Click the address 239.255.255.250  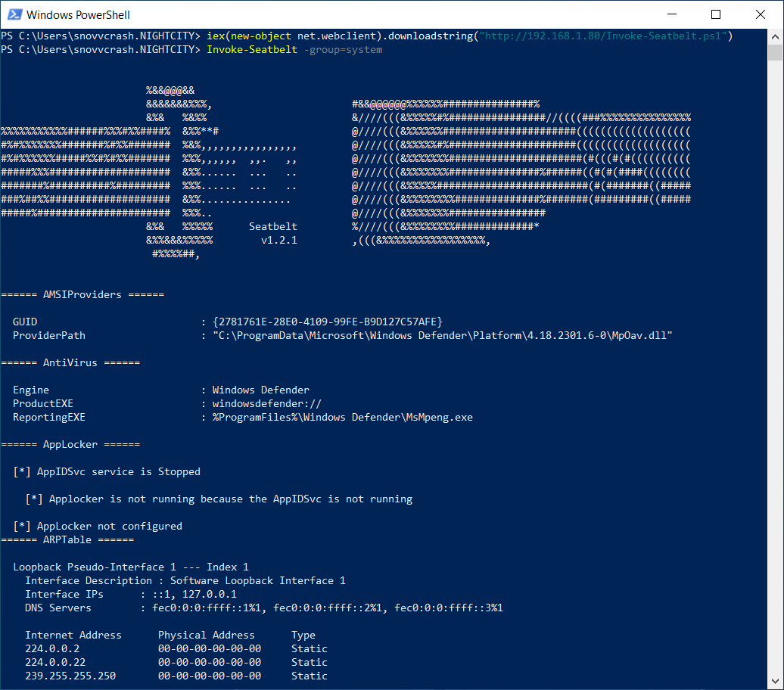coord(70,676)
